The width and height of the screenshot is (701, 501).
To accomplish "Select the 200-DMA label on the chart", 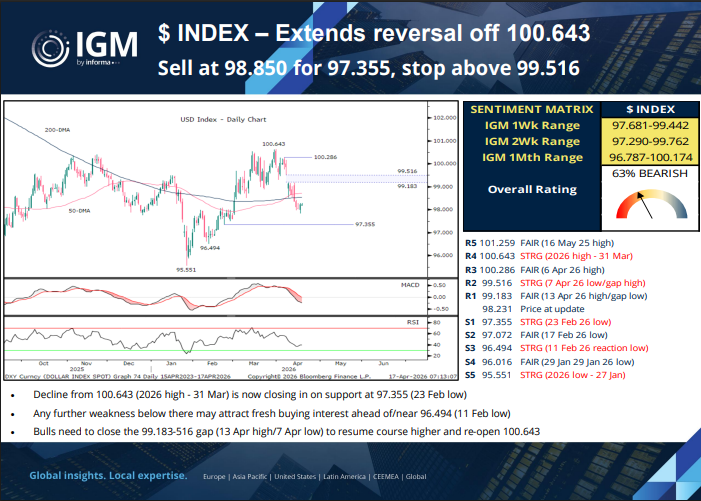I will coord(57,130).
